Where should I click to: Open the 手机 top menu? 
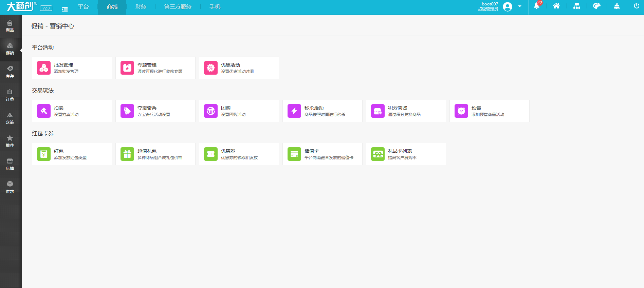[x=215, y=7]
